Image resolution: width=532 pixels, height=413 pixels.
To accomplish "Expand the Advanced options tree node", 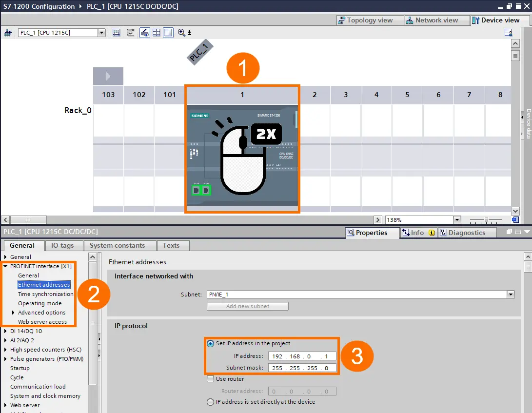I will pos(13,313).
